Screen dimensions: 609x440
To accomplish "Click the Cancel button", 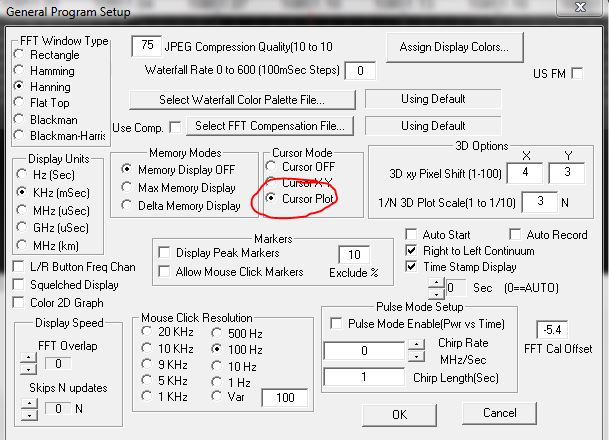I will [499, 413].
